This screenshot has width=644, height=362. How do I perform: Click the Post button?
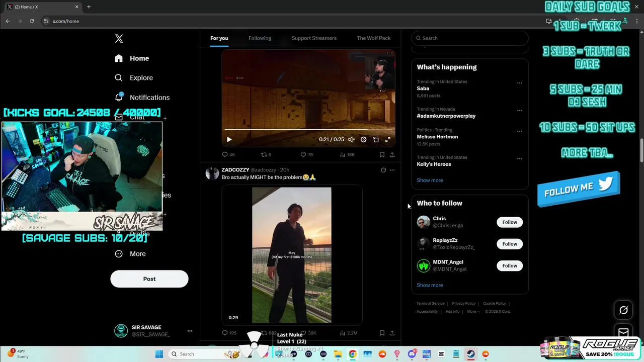coord(149,279)
